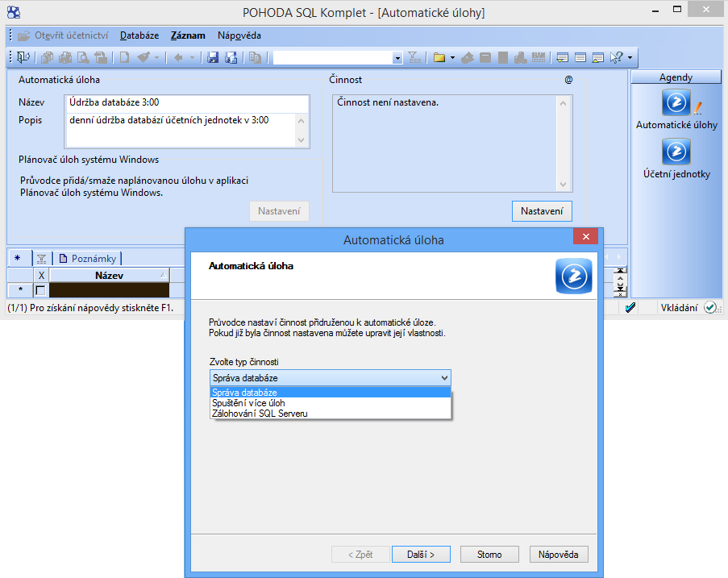Click the Nastavení button under Činnost

point(542,211)
